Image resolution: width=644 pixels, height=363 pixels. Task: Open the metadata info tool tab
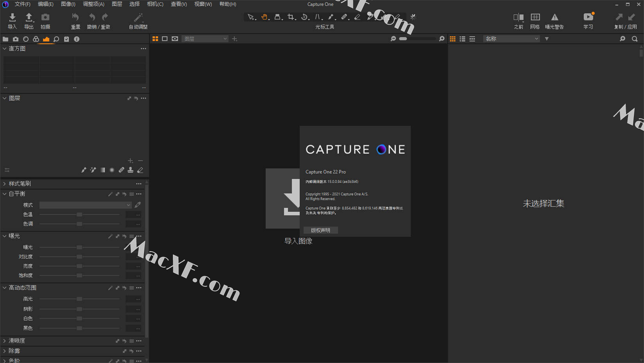77,39
